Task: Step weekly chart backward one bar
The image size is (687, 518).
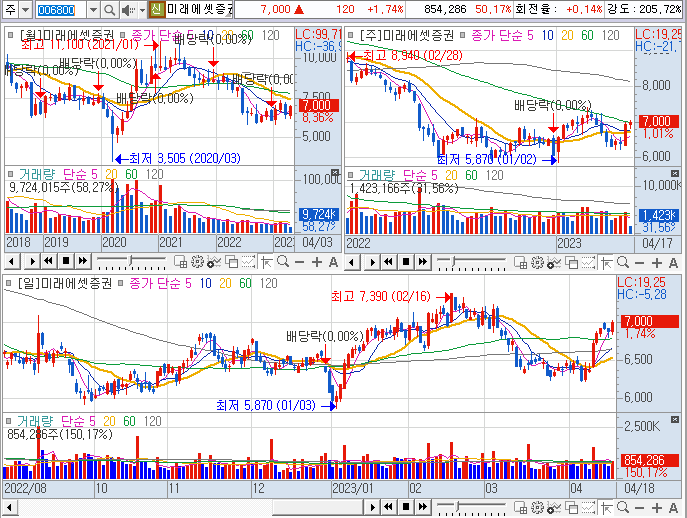Action: [352, 262]
